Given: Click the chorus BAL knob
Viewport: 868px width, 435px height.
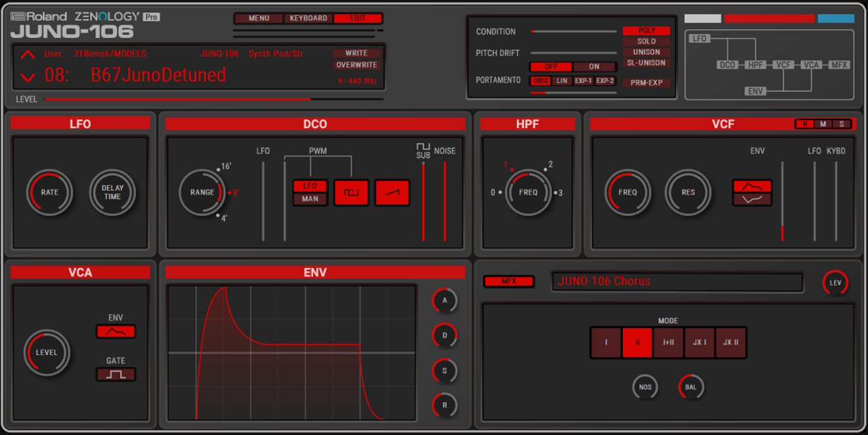Looking at the screenshot, I should point(691,387).
